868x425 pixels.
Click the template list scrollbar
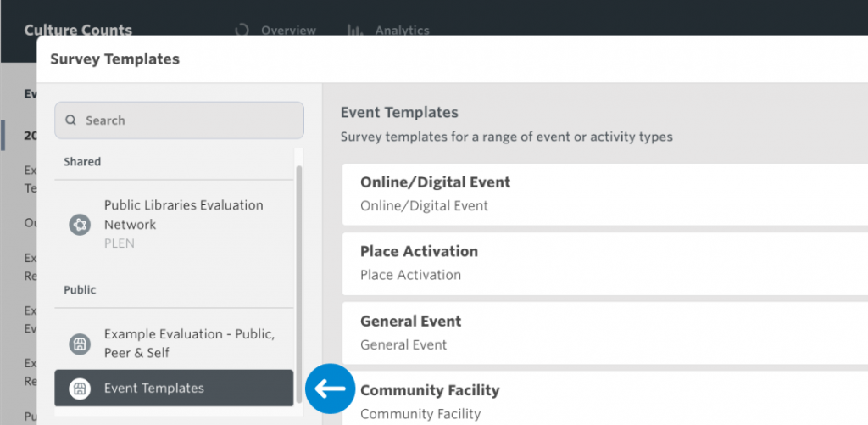[299, 284]
